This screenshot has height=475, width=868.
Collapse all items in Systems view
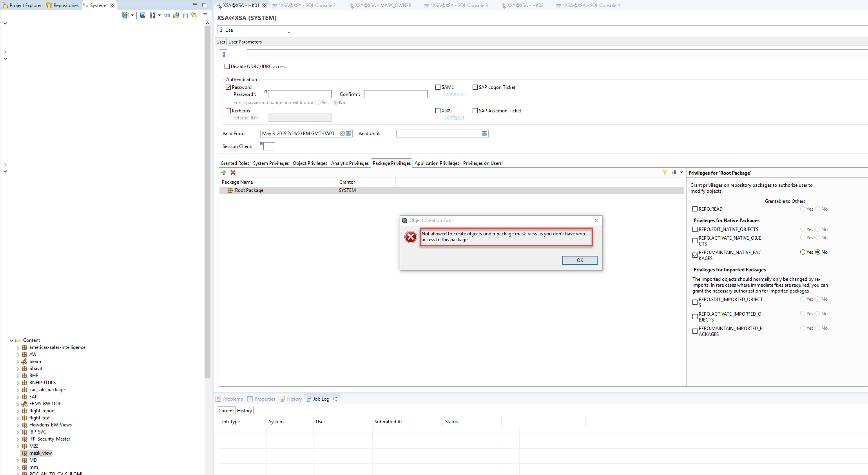point(185,15)
